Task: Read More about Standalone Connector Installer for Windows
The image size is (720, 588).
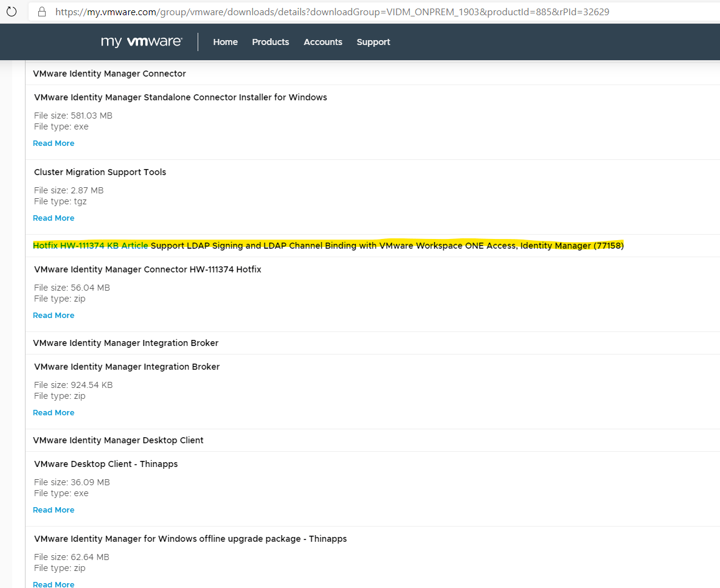Action: click(x=54, y=144)
